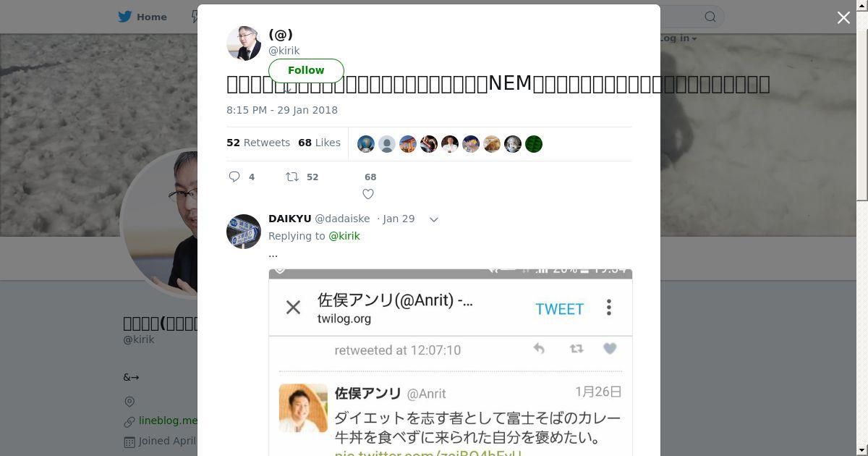The height and width of the screenshot is (456, 868).
Task: Open the @kirik mention link in reply
Action: 344,236
